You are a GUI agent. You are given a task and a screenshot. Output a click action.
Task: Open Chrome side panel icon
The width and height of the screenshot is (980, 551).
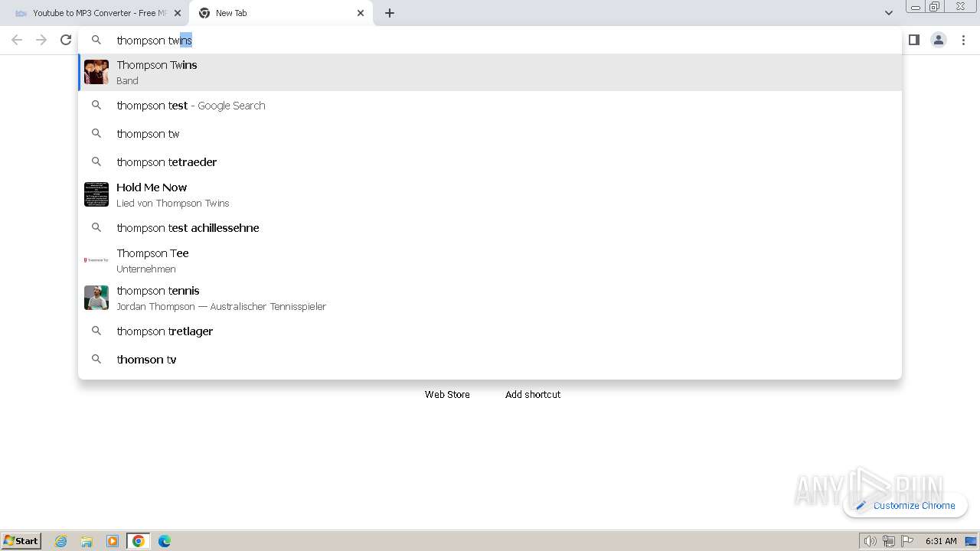click(x=913, y=40)
